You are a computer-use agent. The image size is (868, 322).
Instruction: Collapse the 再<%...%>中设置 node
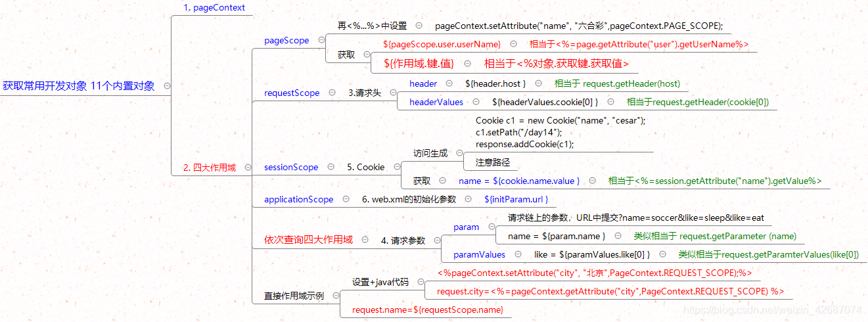pyautogui.click(x=419, y=26)
